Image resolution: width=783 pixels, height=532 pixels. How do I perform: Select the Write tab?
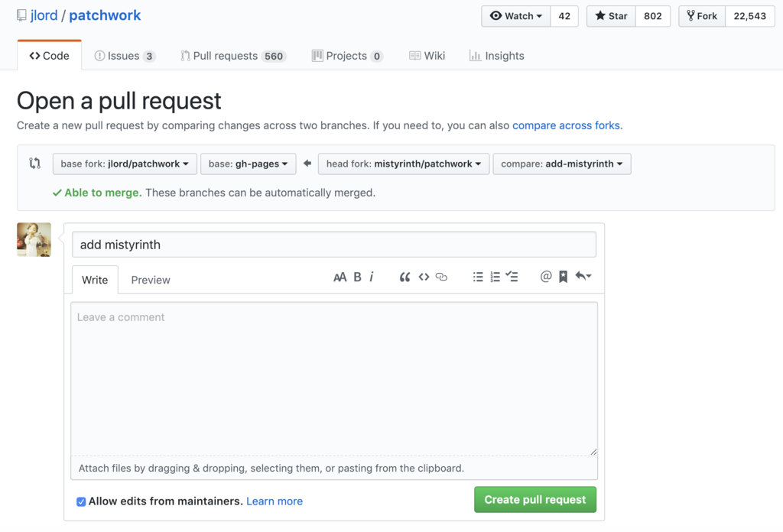95,280
